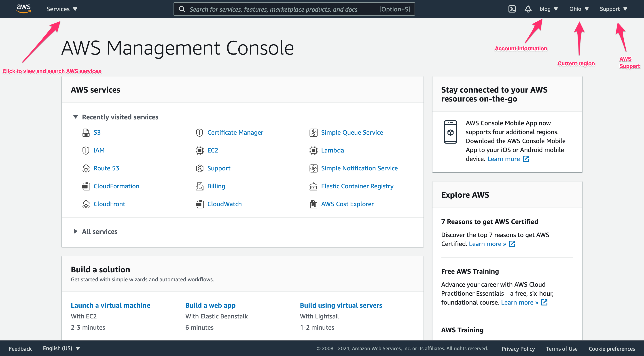The height and width of the screenshot is (356, 644).
Task: Open the blog account dropdown
Action: point(549,9)
